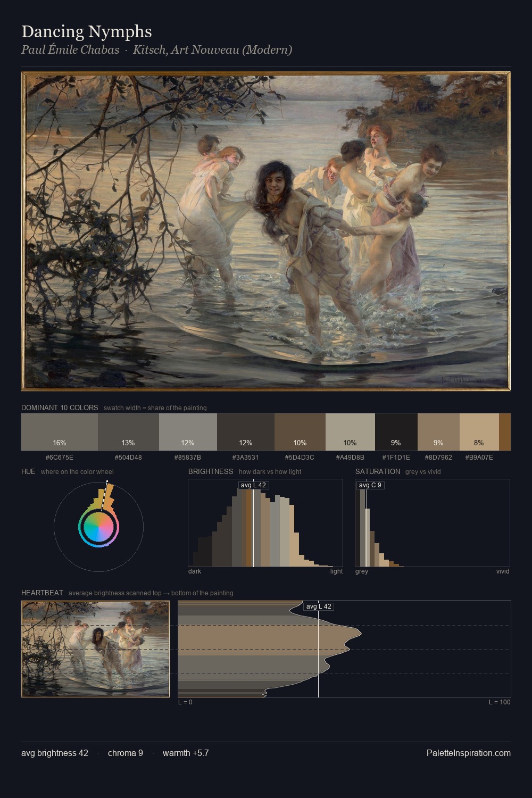Click the 'dark' axis label

[x=195, y=571]
